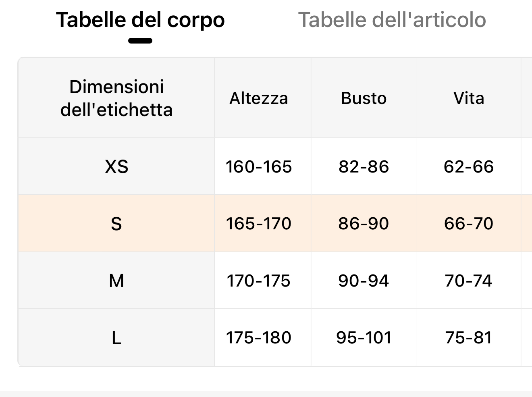Select the 175-180 height cell
Image resolution: width=532 pixels, height=397 pixels.
(259, 338)
